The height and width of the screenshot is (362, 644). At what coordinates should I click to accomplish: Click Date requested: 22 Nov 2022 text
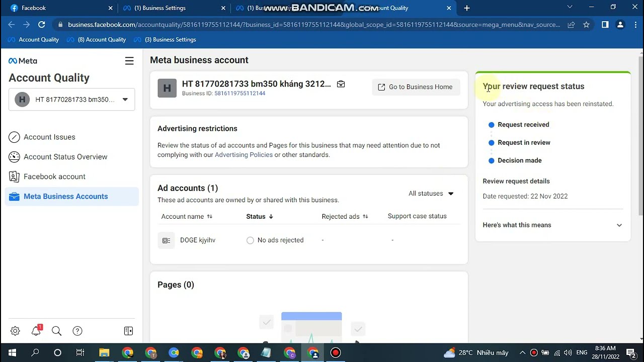click(525, 197)
